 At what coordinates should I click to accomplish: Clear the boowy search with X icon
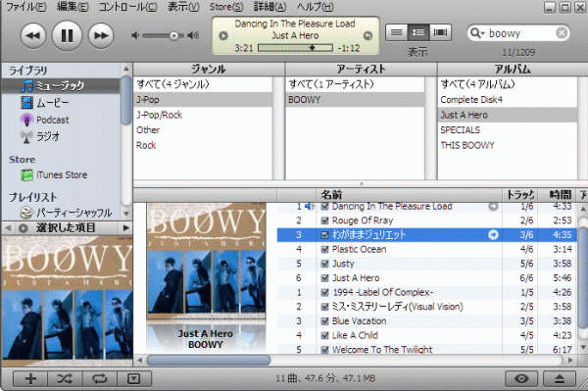point(562,33)
